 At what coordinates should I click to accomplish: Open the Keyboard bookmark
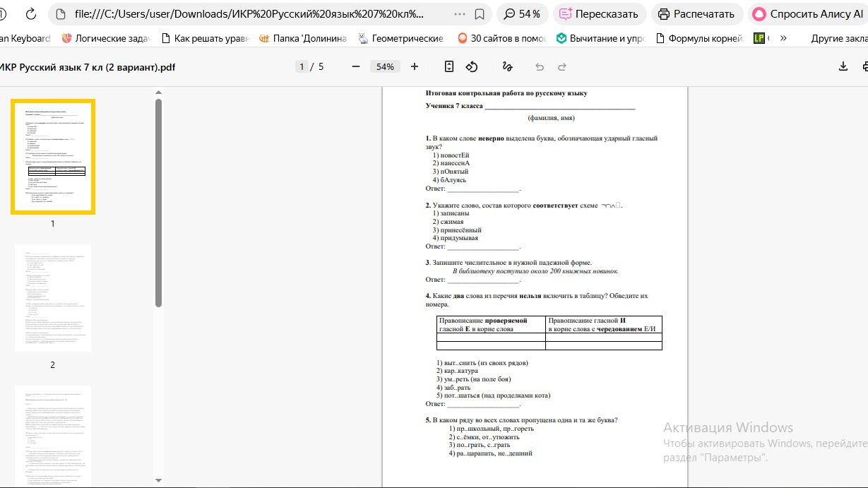pyautogui.click(x=25, y=38)
